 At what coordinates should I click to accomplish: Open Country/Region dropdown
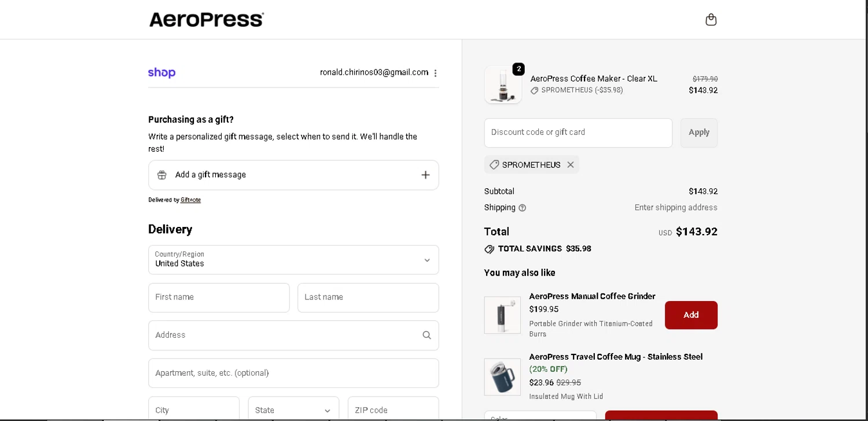point(293,259)
